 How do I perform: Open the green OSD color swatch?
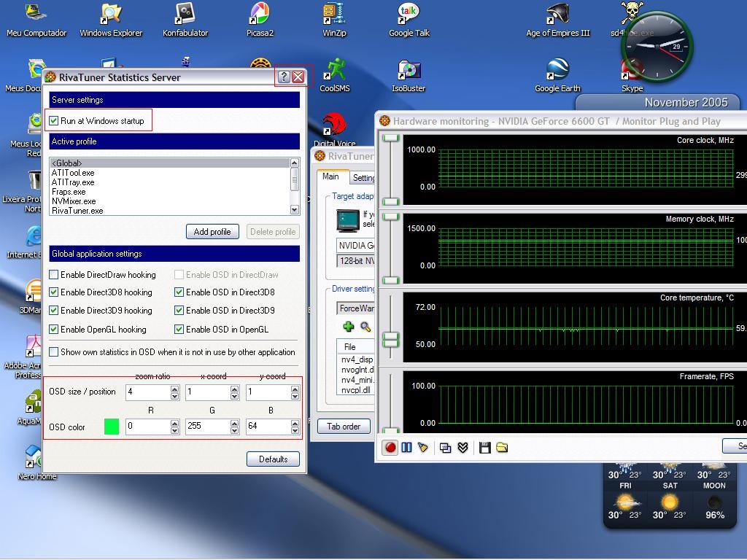coord(112,426)
